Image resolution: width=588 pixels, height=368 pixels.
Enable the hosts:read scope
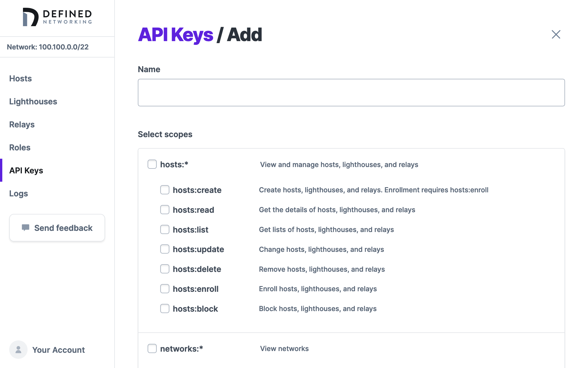165,210
